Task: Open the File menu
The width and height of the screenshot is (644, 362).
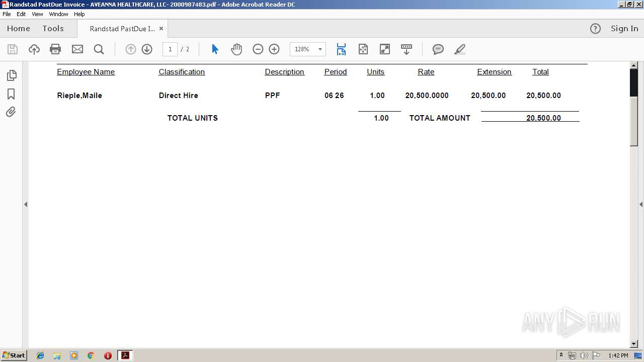Action: [7, 14]
